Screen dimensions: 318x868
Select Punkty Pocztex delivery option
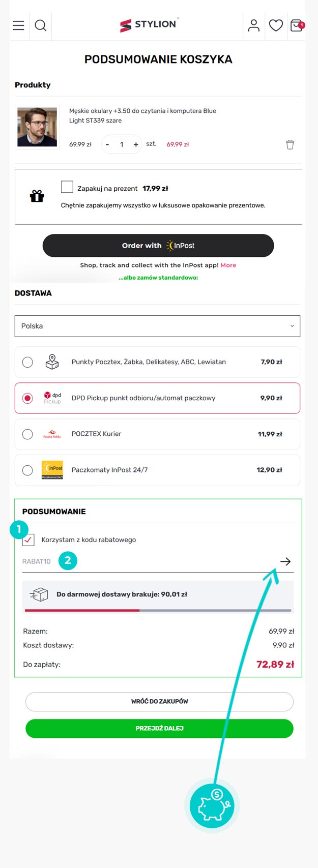coord(27,362)
